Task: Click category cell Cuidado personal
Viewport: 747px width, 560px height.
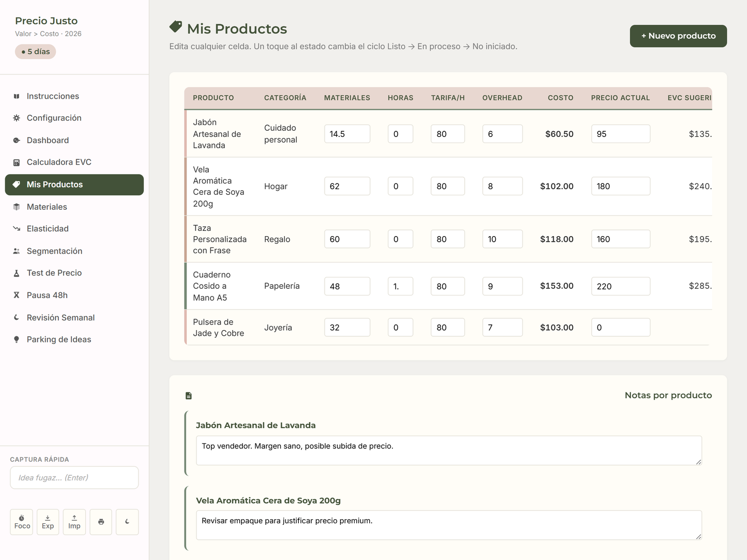Action: tap(281, 134)
